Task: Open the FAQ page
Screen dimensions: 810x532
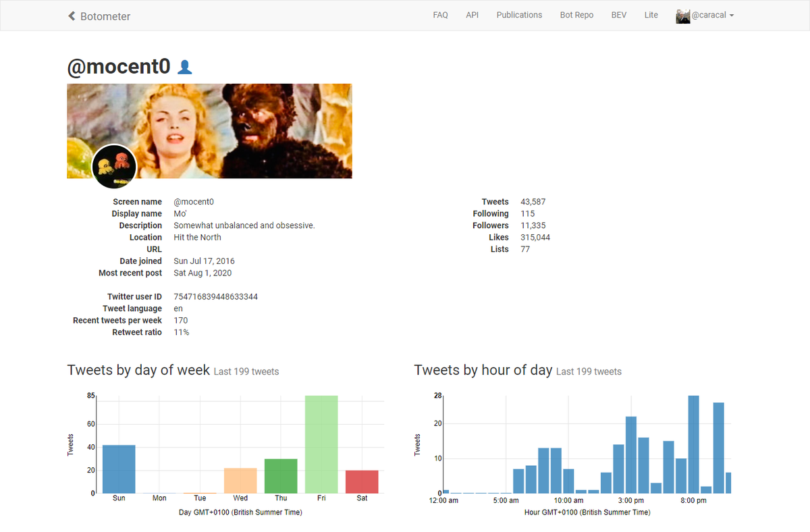Action: pos(440,15)
